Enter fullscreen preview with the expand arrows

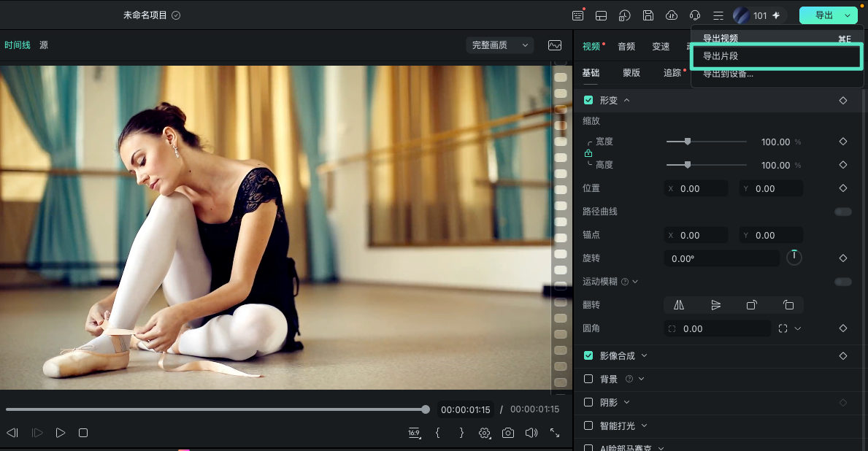555,433
